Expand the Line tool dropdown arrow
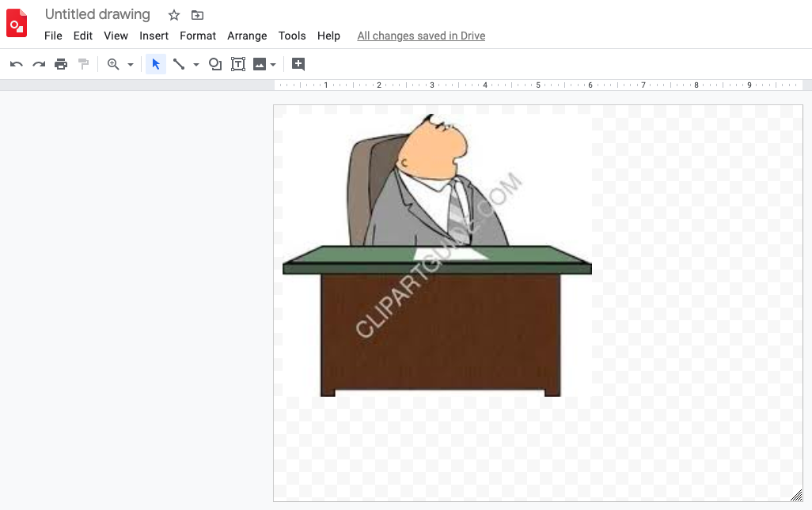The image size is (812, 510). (196, 65)
